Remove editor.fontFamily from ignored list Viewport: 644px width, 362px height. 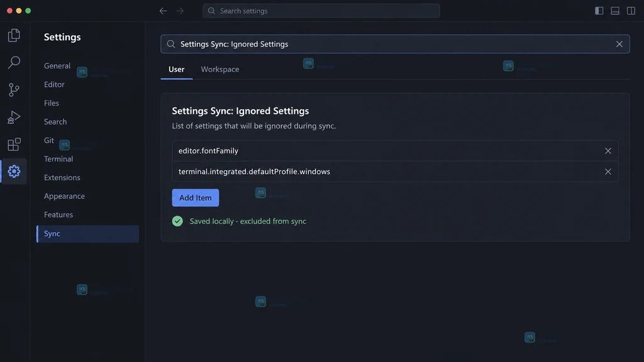pos(608,151)
